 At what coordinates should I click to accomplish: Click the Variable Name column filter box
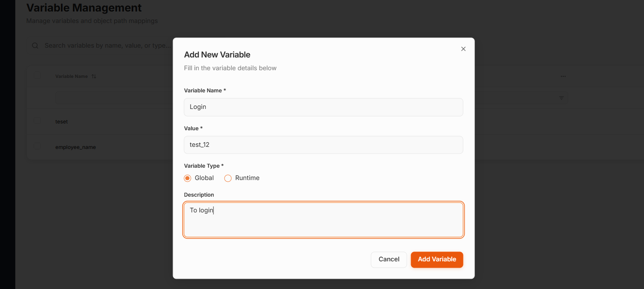point(113,98)
